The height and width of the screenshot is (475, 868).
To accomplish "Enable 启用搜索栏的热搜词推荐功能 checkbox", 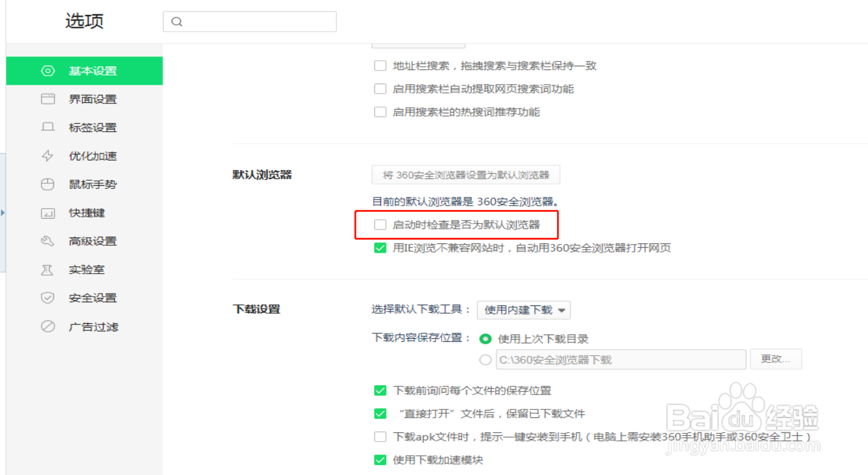I will pyautogui.click(x=380, y=112).
